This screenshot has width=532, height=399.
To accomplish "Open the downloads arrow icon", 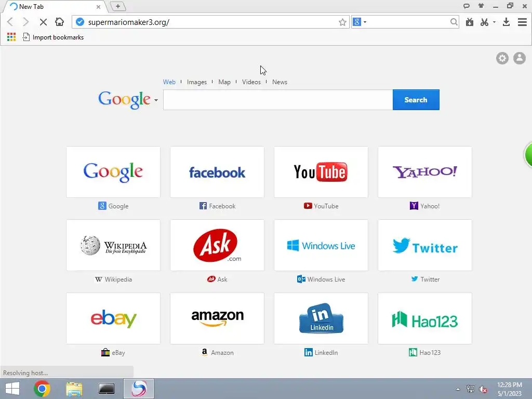I will coord(506,22).
